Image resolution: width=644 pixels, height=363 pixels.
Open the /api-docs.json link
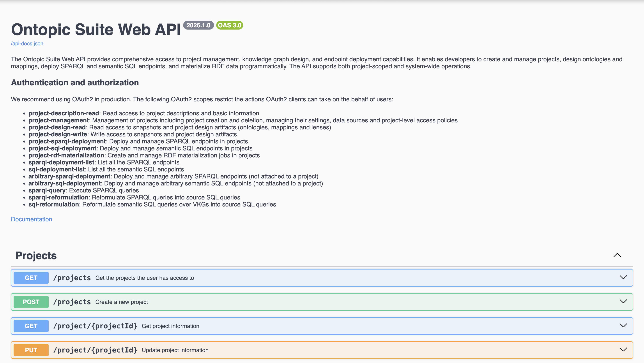tap(27, 44)
